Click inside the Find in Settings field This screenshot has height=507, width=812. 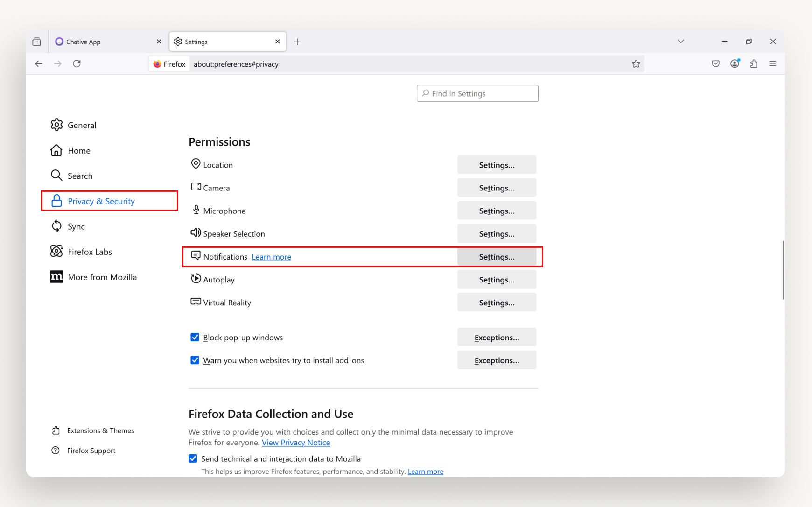coord(477,93)
